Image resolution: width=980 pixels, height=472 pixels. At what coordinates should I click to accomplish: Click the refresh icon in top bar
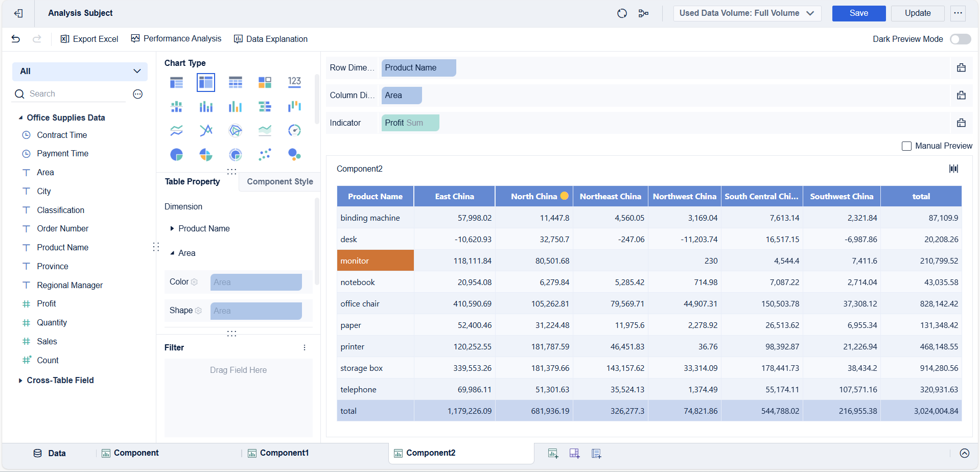pyautogui.click(x=622, y=14)
